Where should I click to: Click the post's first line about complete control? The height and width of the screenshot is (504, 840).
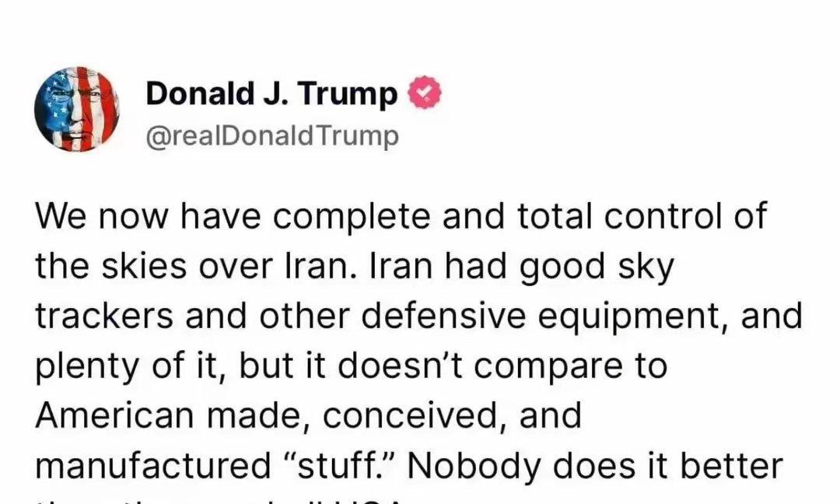pos(401,215)
